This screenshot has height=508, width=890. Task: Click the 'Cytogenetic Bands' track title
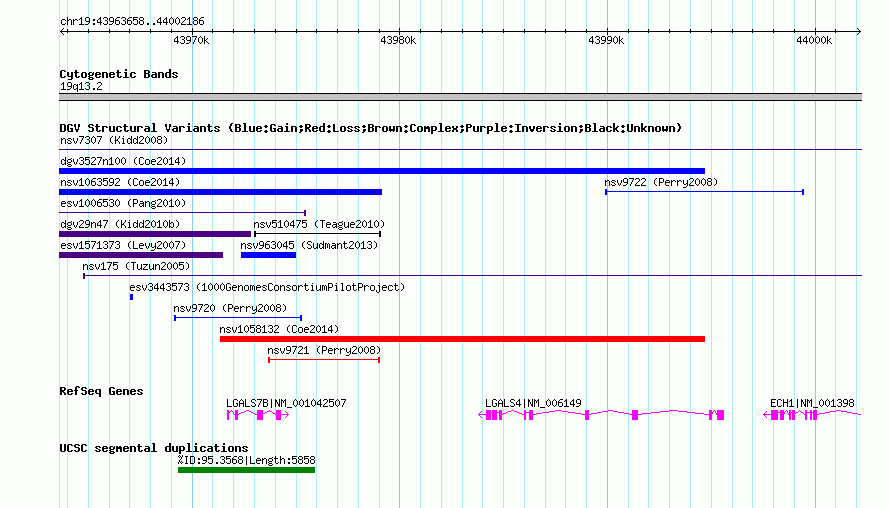coord(119,74)
